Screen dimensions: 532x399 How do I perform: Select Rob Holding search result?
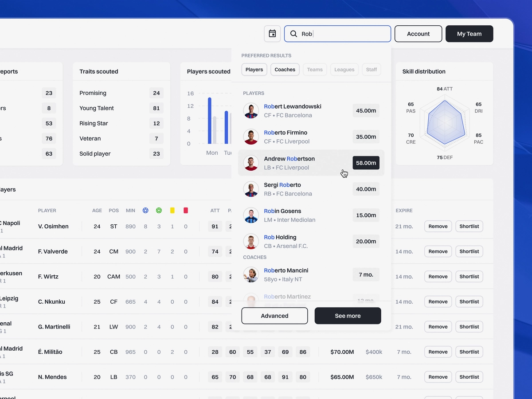point(311,242)
